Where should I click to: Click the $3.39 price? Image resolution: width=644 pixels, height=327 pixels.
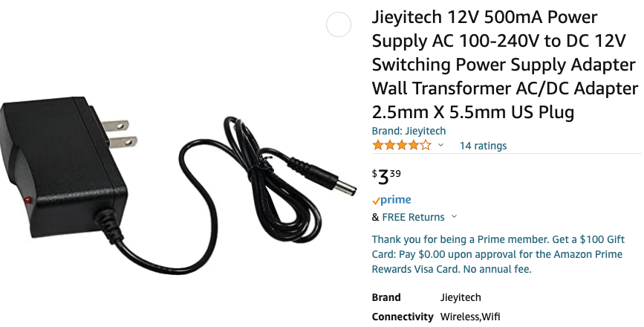coord(386,177)
